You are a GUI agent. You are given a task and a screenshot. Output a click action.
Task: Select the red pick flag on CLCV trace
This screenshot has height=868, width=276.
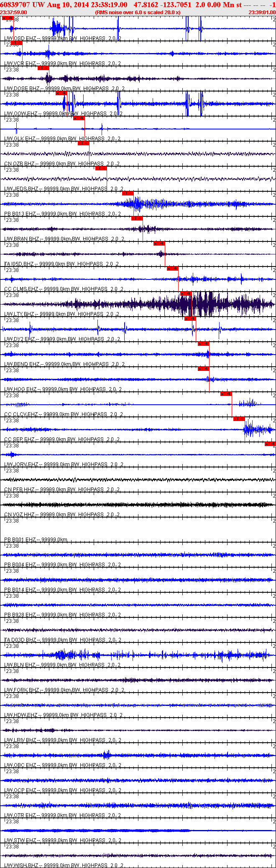pyautogui.click(x=226, y=394)
